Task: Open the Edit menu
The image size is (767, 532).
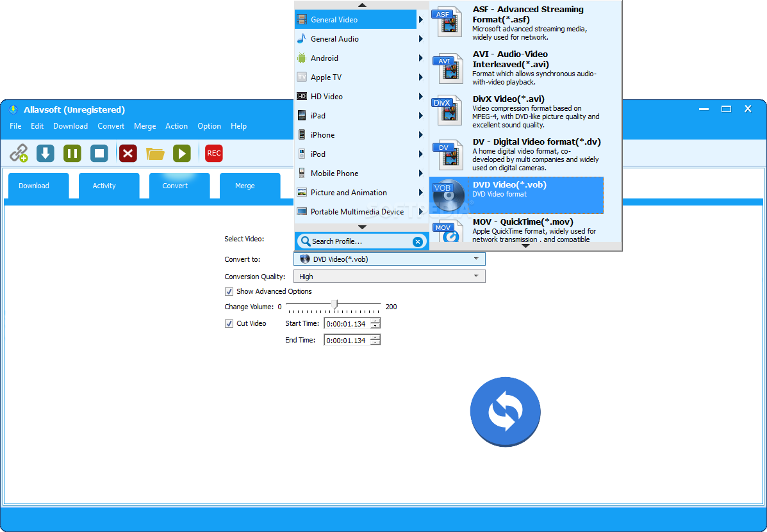Action: click(37, 126)
